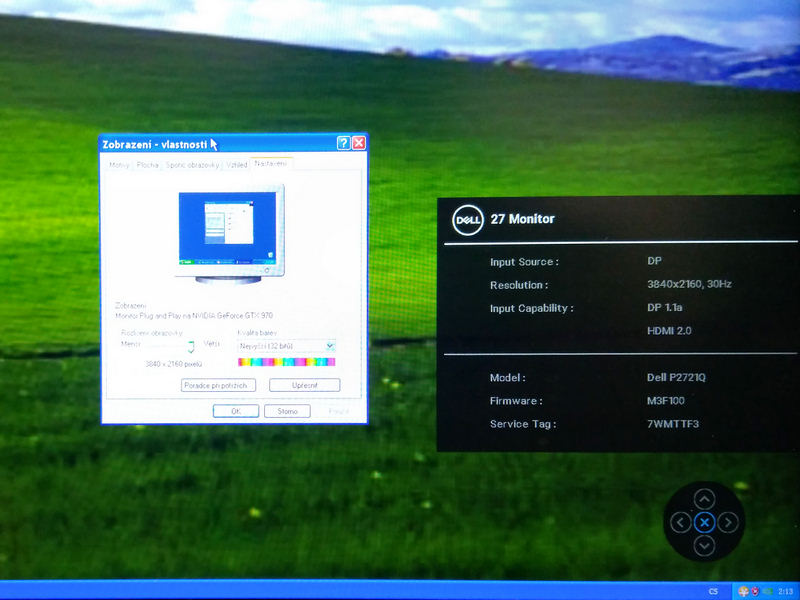Screen dimensions: 800x600
Task: Click the right arrow on the Dell OSD navigator
Action: pos(728,522)
